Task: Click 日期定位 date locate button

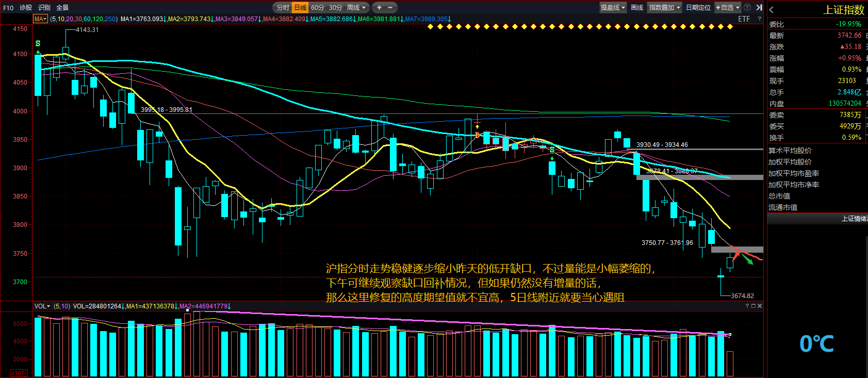Action: pos(698,7)
